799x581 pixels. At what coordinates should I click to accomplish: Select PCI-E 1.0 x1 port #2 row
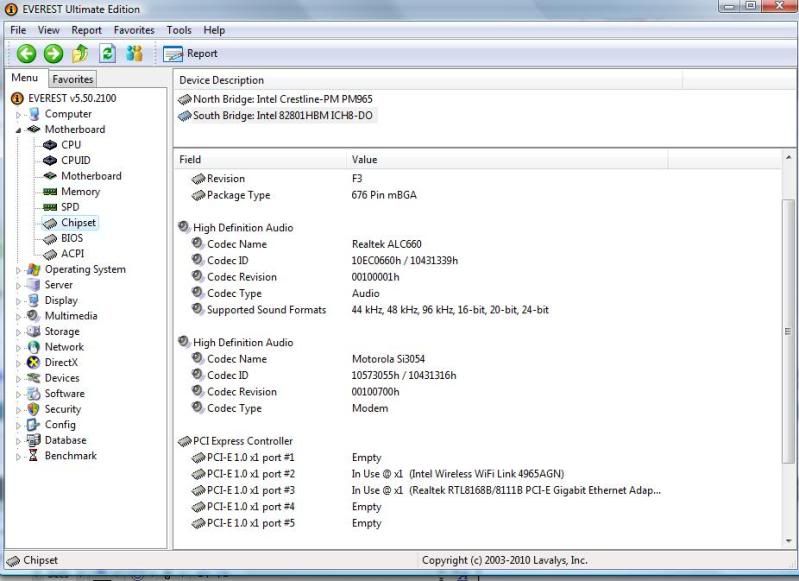click(476, 473)
